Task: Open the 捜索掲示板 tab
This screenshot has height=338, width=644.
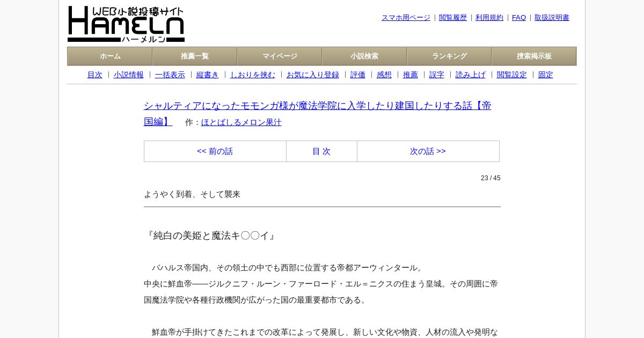Action: (x=534, y=56)
